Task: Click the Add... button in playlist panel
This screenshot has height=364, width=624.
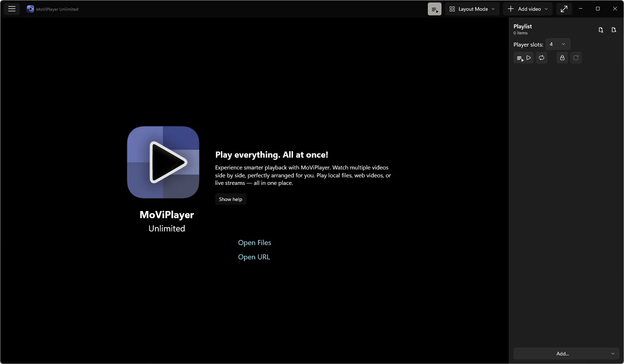Action: coord(562,354)
